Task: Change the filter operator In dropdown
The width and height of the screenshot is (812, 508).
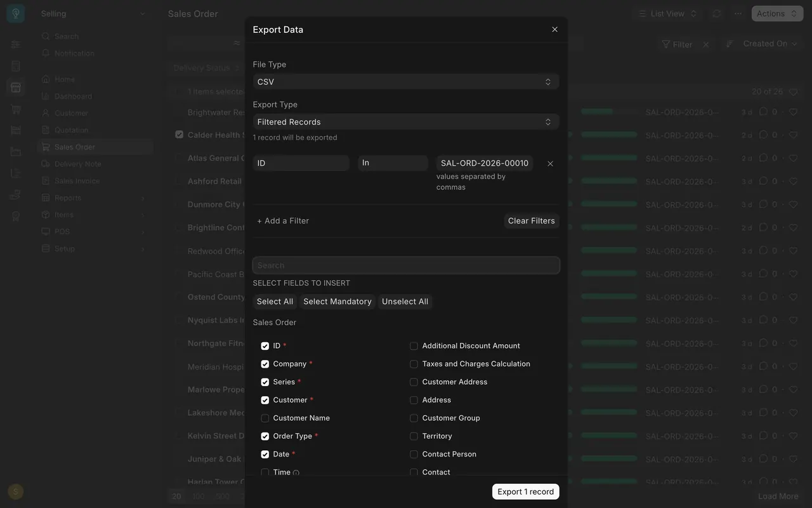Action: [393, 163]
